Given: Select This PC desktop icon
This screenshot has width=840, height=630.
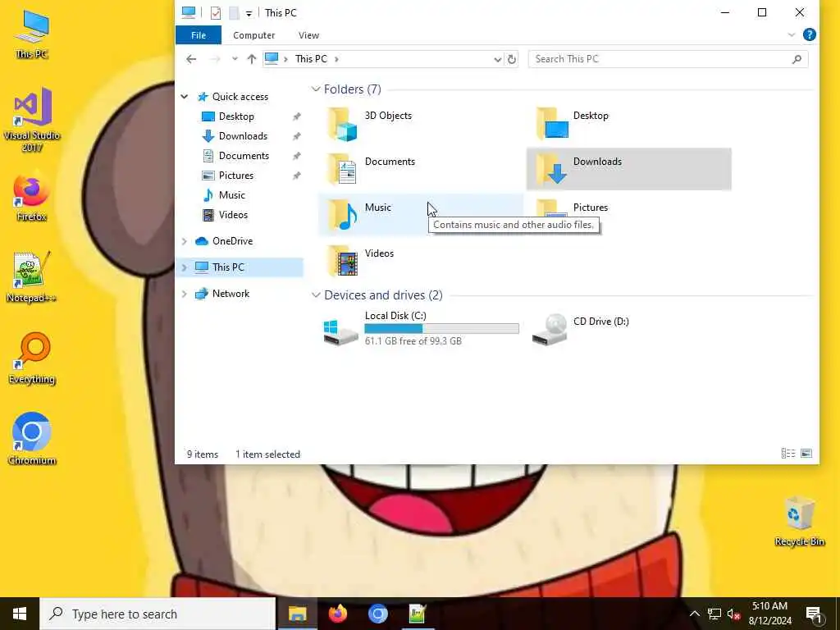Looking at the screenshot, I should (32, 34).
